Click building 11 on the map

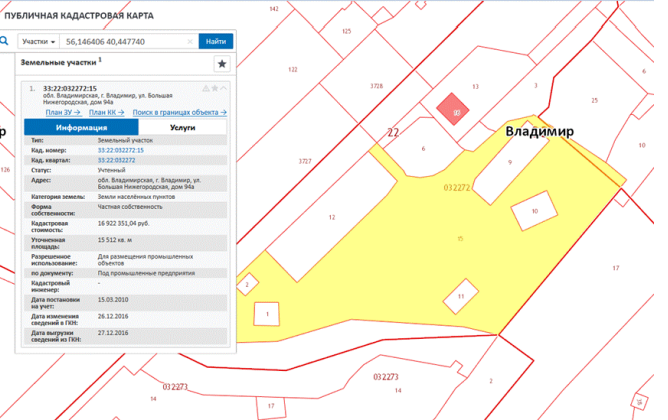[461, 296]
